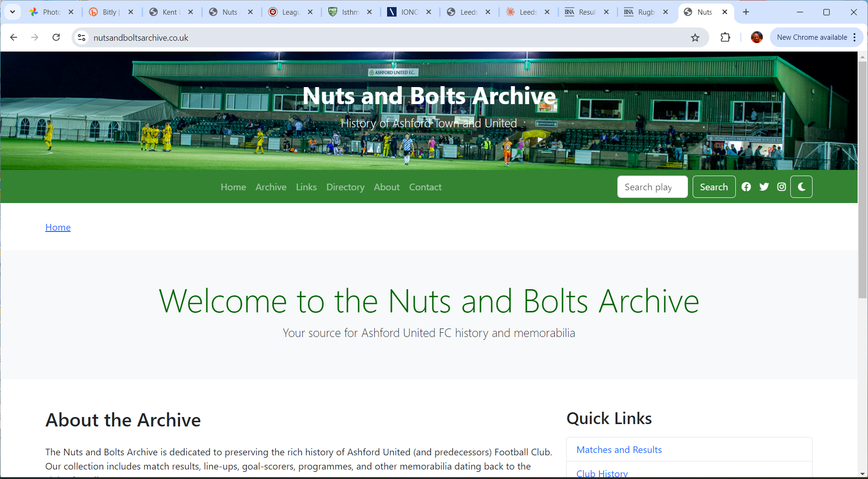This screenshot has width=868, height=479.
Task: Open the Twitter icon link
Action: [764, 187]
